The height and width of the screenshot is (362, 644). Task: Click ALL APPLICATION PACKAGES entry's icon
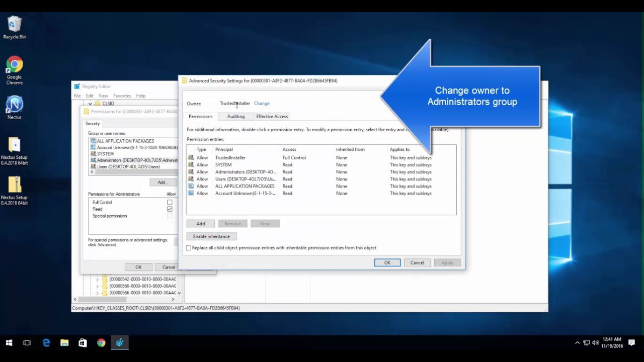pos(191,186)
